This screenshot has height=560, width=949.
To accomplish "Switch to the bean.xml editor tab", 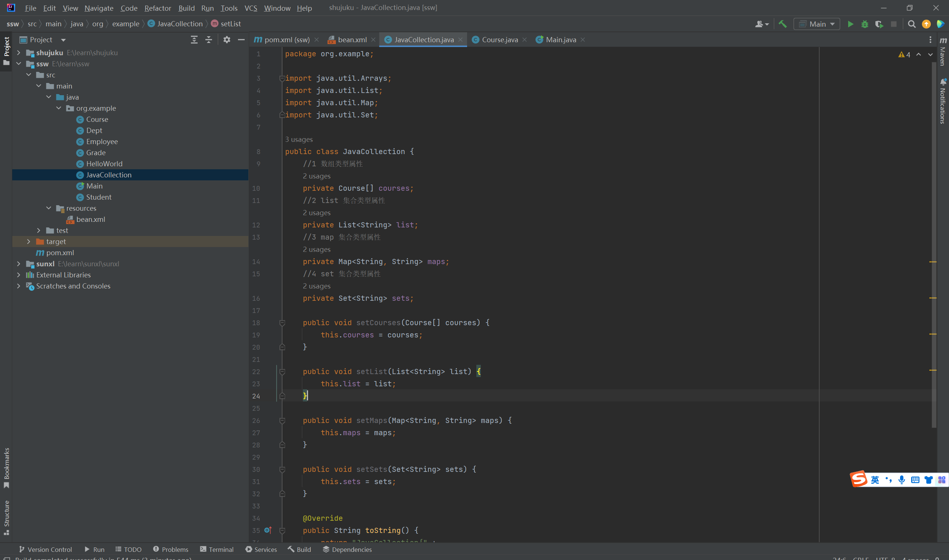I will (x=351, y=40).
